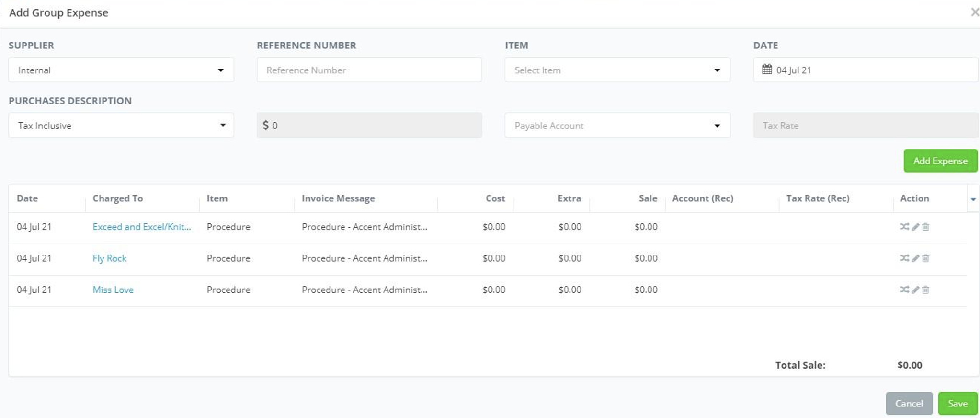Click shuffle icon in Miss Love row
This screenshot has height=418, width=980.
pos(904,290)
